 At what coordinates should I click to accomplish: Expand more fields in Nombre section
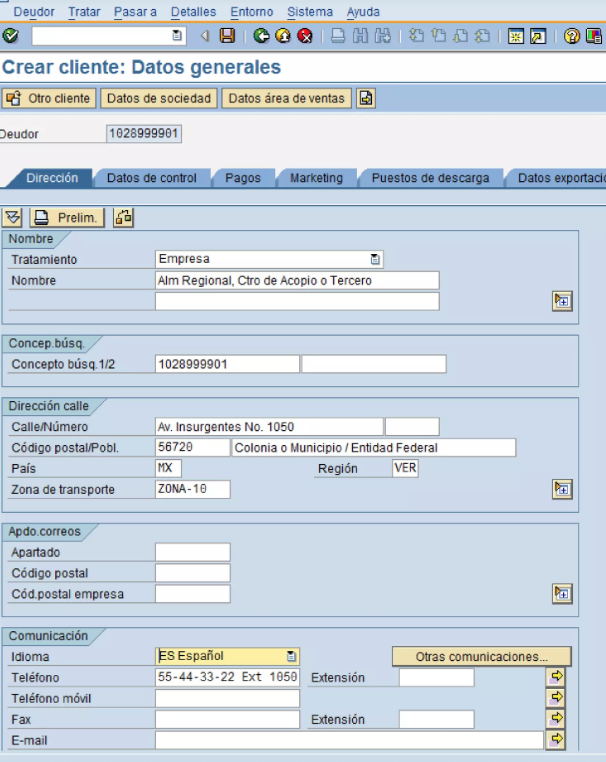coord(562,301)
